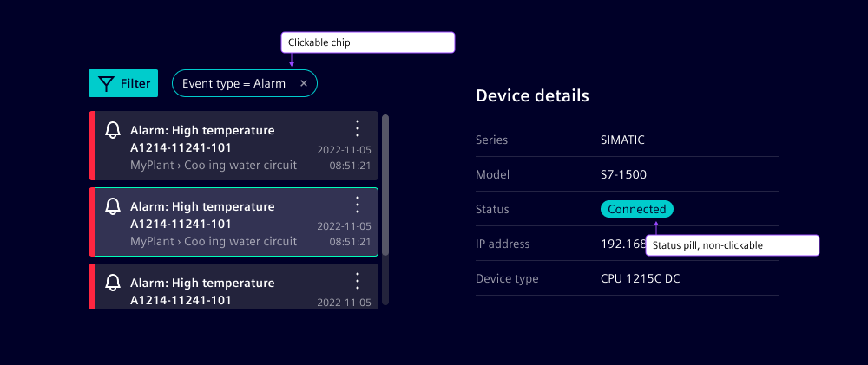Viewport: 868px width, 365px height.
Task: Click the Filter button with funnel icon
Action: point(123,83)
